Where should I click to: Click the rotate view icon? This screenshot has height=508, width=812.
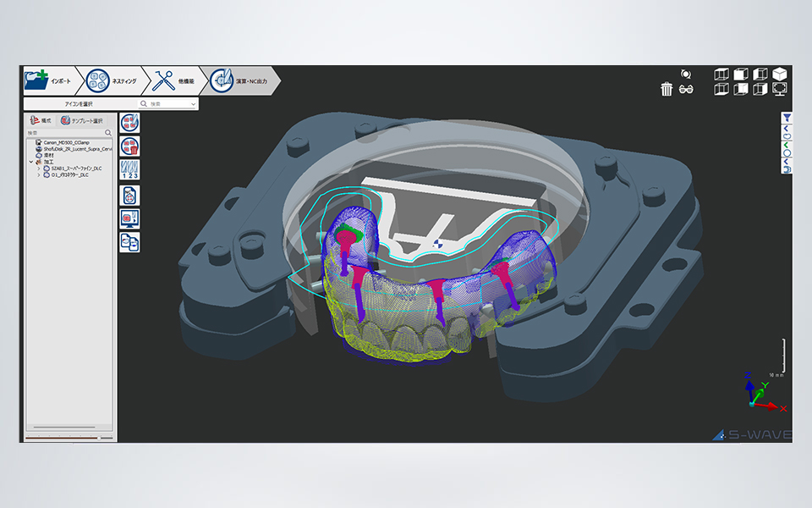(x=685, y=74)
